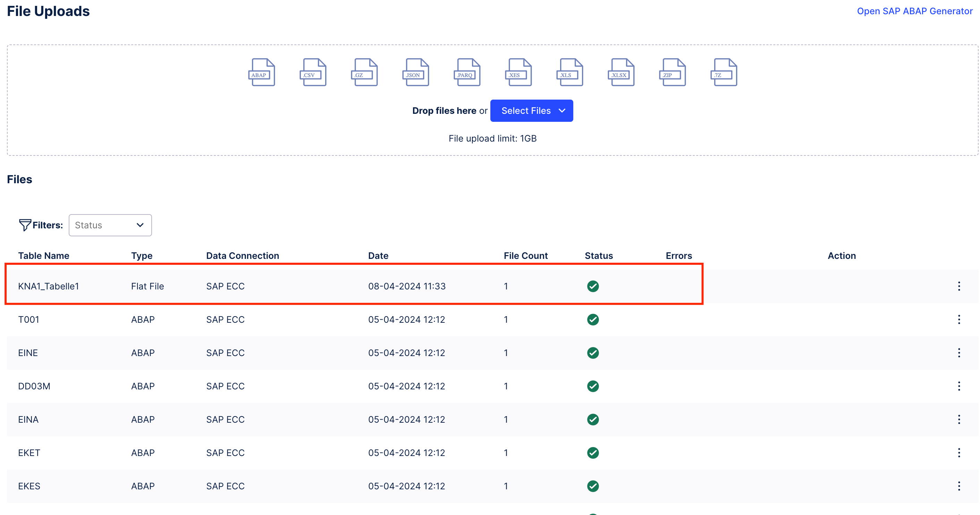Open the Select Files dropdown button

pyautogui.click(x=531, y=111)
